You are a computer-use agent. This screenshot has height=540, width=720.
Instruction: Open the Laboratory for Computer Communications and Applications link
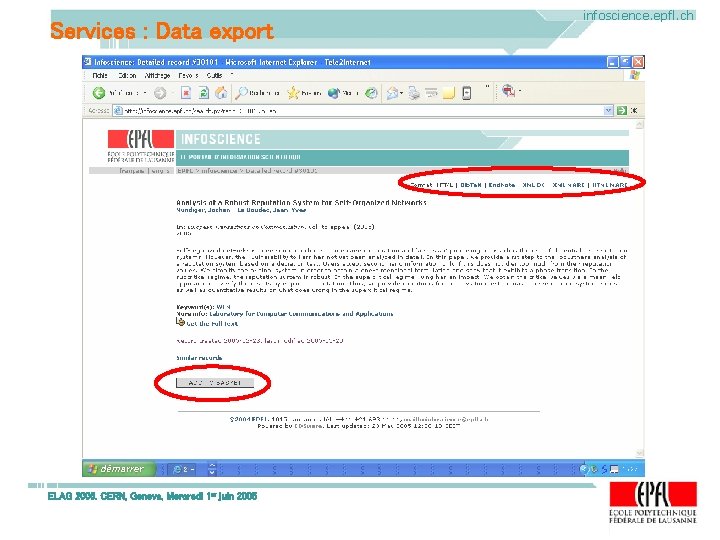coord(301,314)
